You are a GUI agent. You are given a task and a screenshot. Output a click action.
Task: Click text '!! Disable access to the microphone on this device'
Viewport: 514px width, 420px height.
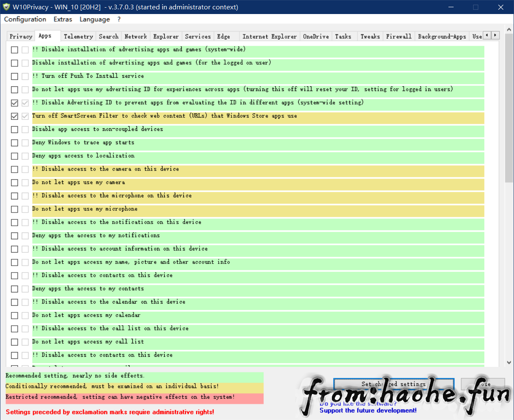pos(112,196)
